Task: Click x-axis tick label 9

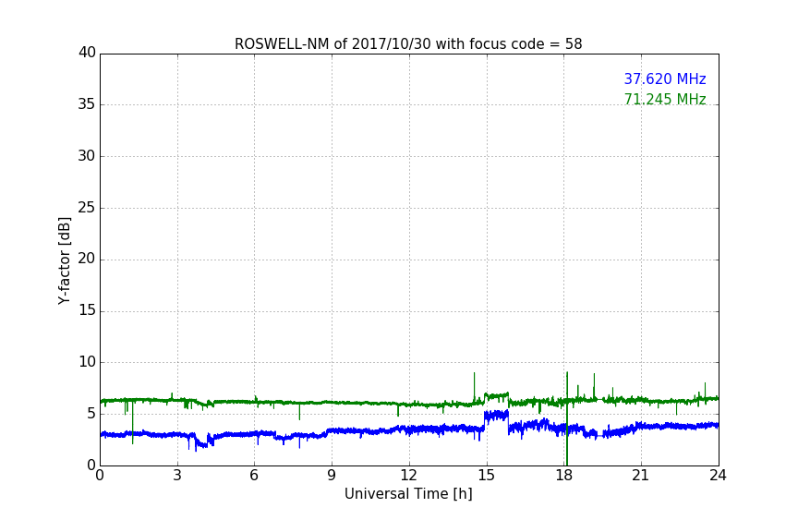Action: pos(332,476)
